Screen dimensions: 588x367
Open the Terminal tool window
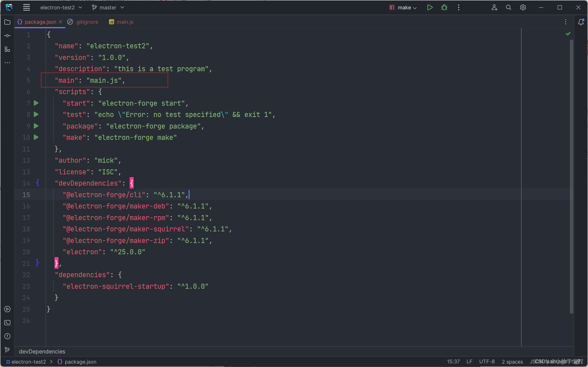[7, 323]
